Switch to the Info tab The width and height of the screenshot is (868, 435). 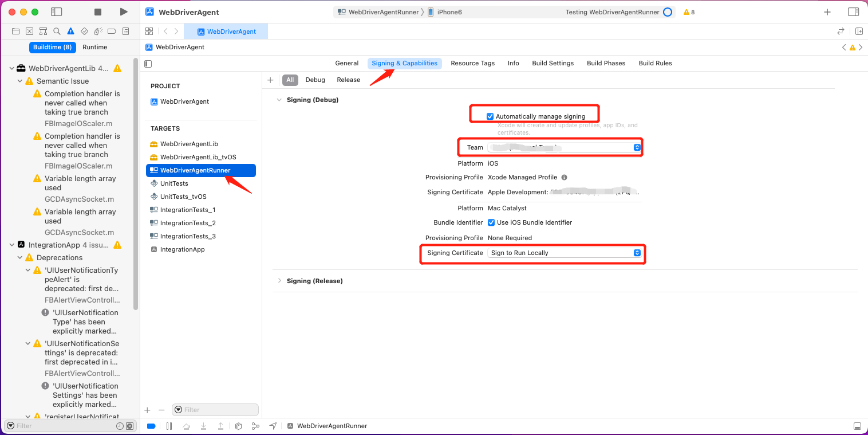[514, 63]
